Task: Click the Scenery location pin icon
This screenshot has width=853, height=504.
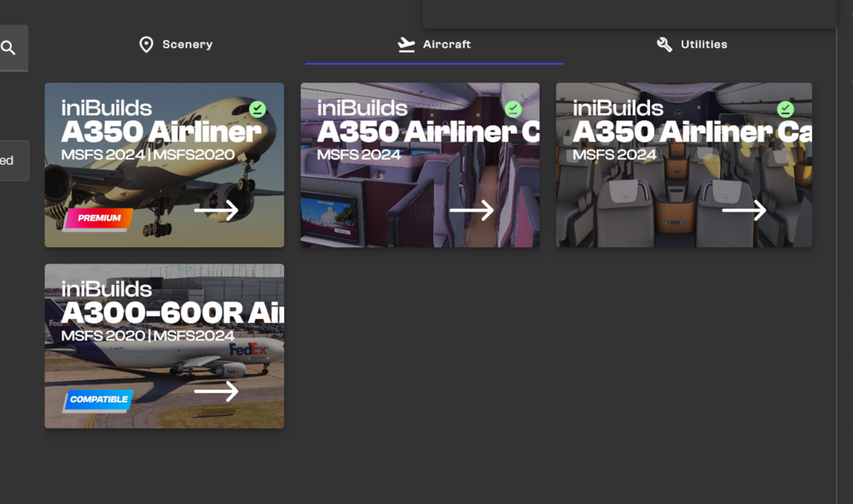Action: point(147,44)
